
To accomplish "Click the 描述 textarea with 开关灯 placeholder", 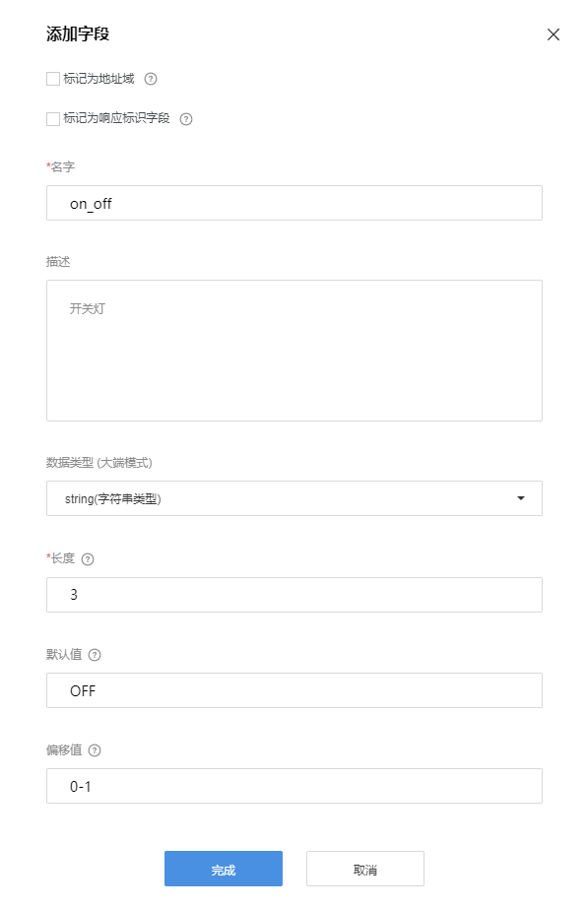I will click(x=294, y=350).
